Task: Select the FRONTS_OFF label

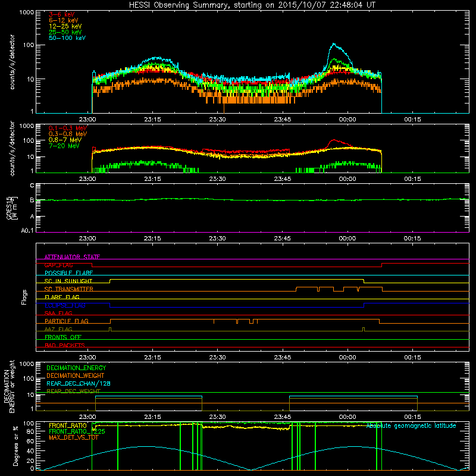Action: pos(63,337)
